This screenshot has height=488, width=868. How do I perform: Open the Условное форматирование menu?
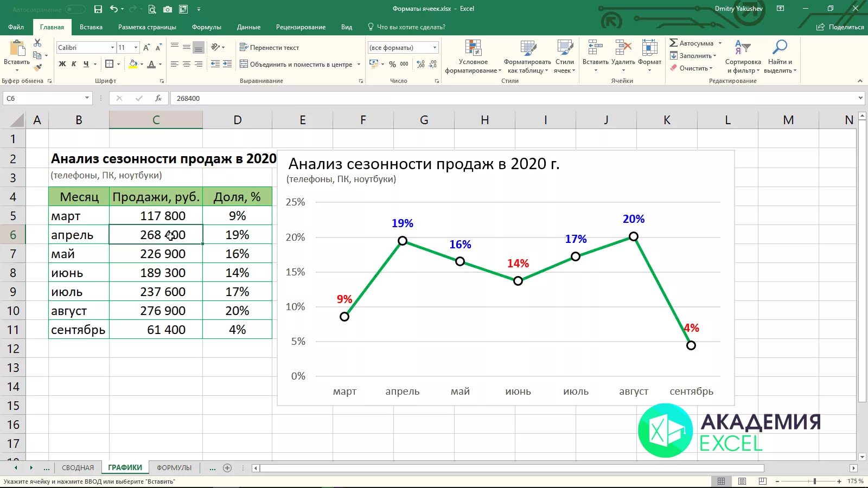473,56
